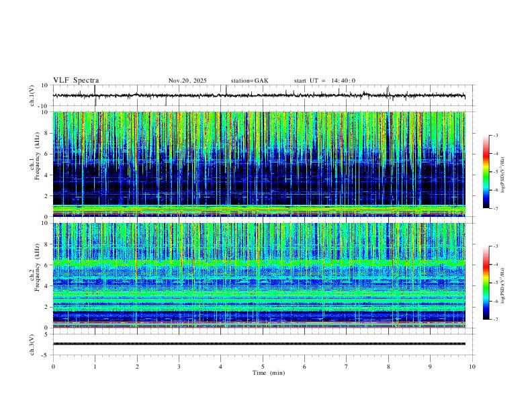Click time axis tick label "0"
The width and height of the screenshot is (532, 411).
(x=53, y=367)
